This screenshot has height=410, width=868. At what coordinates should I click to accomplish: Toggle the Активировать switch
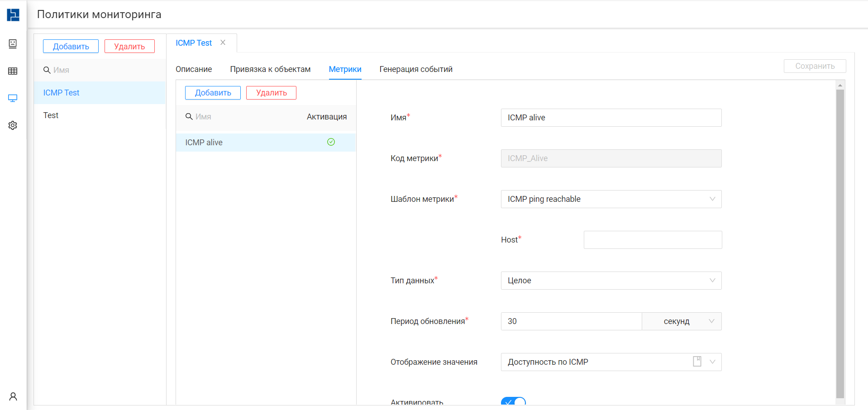pyautogui.click(x=513, y=401)
